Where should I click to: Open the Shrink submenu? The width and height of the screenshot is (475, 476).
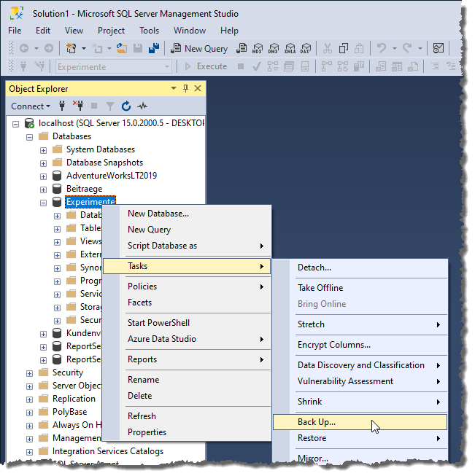point(360,402)
